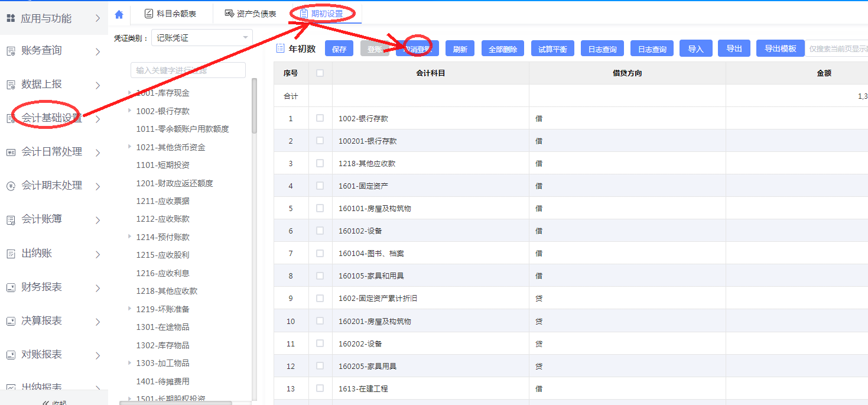Click the 财务报表 sidebar icon

(11, 287)
